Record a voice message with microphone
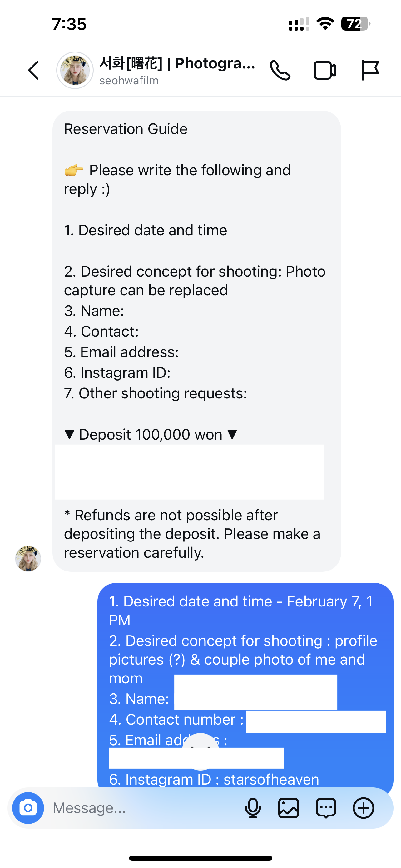Image resolution: width=401 pixels, height=868 pixels. click(x=253, y=808)
